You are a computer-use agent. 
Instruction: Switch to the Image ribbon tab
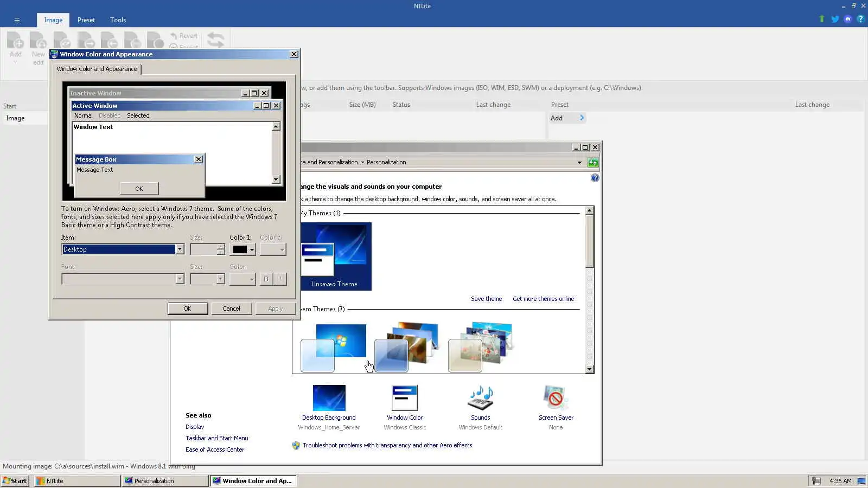coord(53,20)
